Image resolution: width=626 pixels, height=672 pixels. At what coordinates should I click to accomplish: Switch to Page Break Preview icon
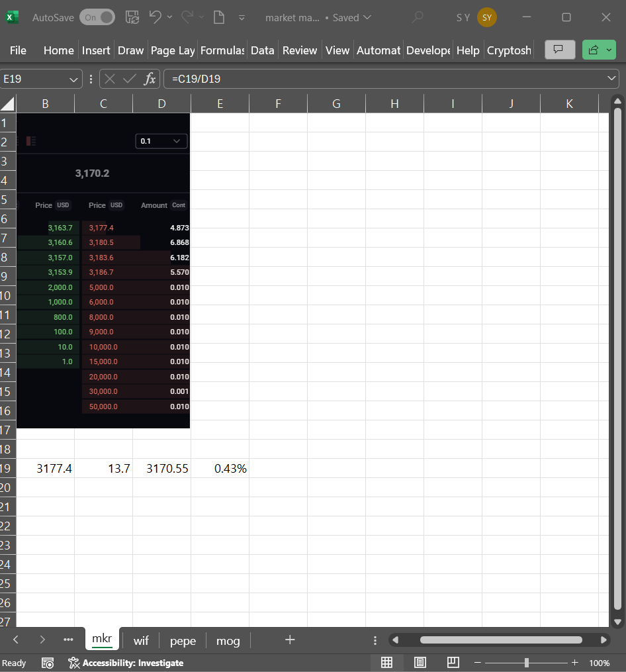pos(453,663)
